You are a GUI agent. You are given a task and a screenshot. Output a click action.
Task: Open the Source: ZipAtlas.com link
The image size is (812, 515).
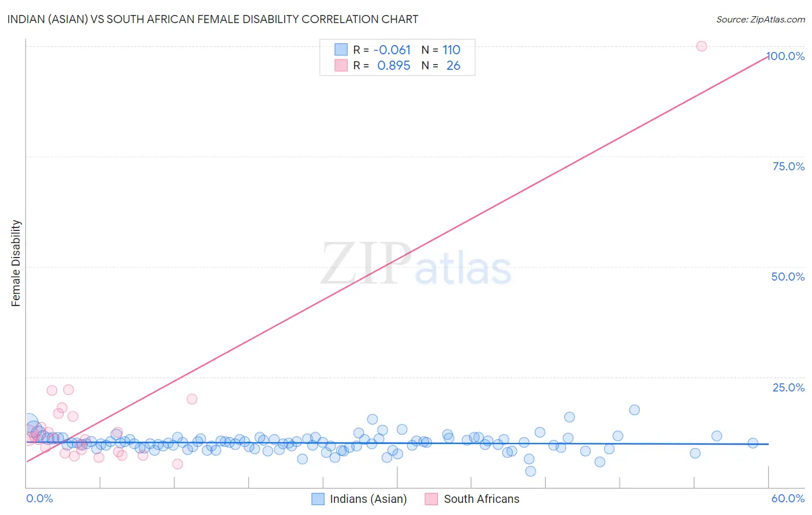(761, 19)
